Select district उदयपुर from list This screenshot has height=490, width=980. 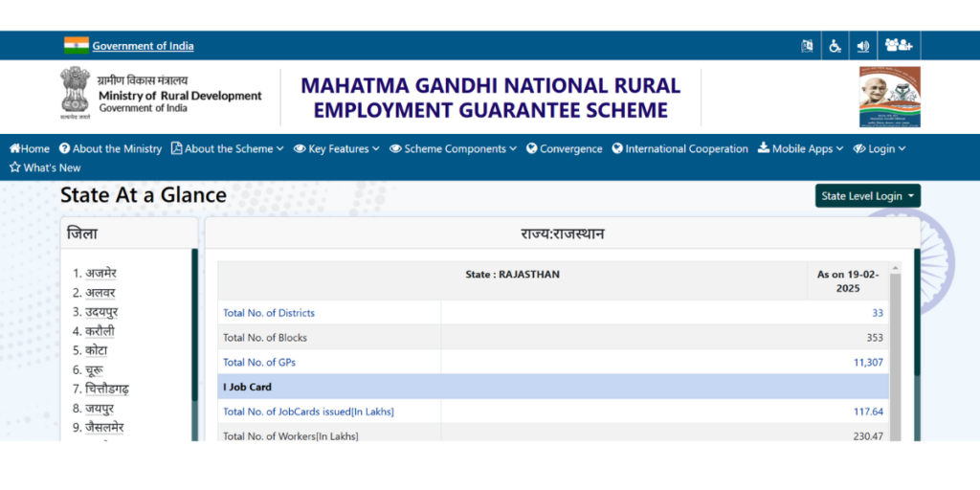(x=101, y=312)
